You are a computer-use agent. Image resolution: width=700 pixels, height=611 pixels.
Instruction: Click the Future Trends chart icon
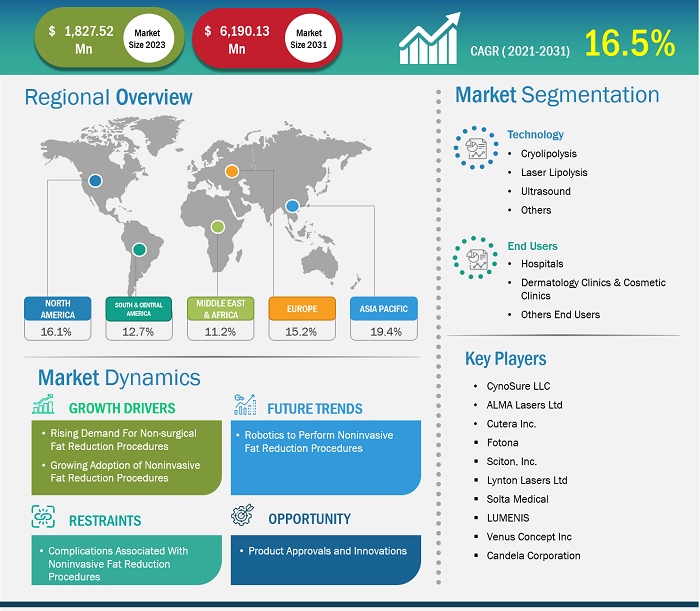click(x=245, y=404)
